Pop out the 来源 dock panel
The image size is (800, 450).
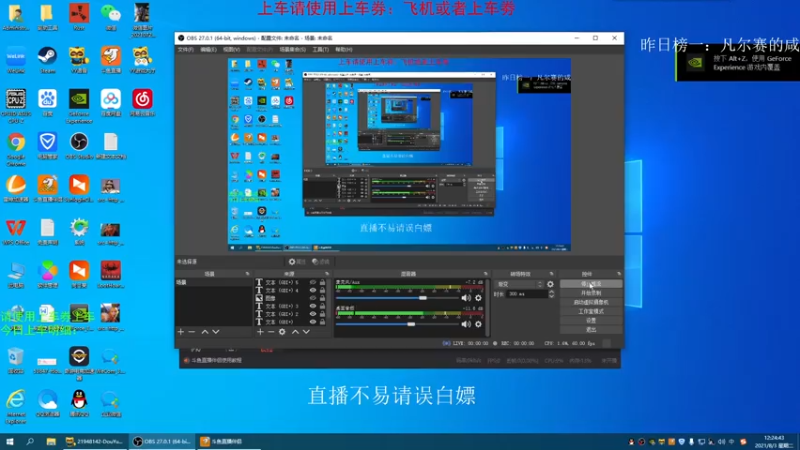coord(327,274)
